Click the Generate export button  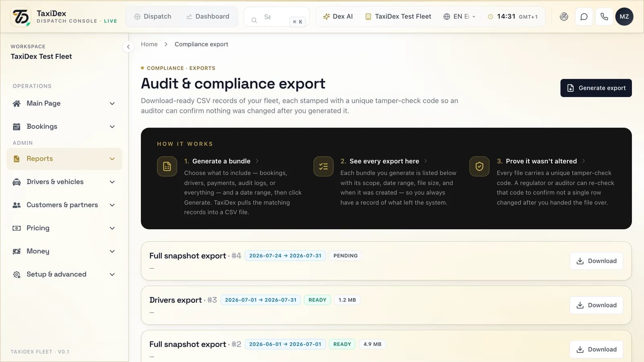(596, 88)
